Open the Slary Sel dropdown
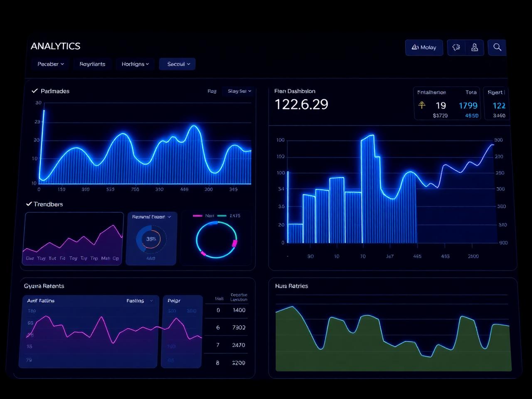Image resolution: width=532 pixels, height=399 pixels. pyautogui.click(x=239, y=91)
